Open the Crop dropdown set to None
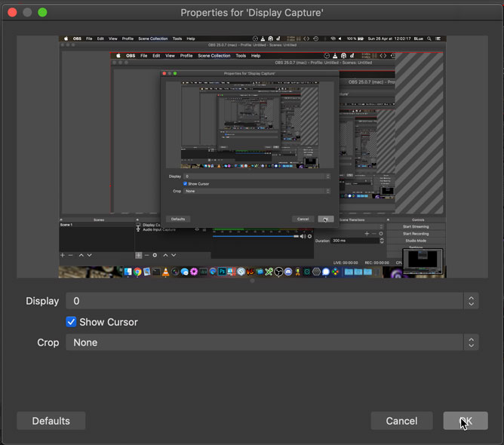The height and width of the screenshot is (445, 504). coord(272,342)
